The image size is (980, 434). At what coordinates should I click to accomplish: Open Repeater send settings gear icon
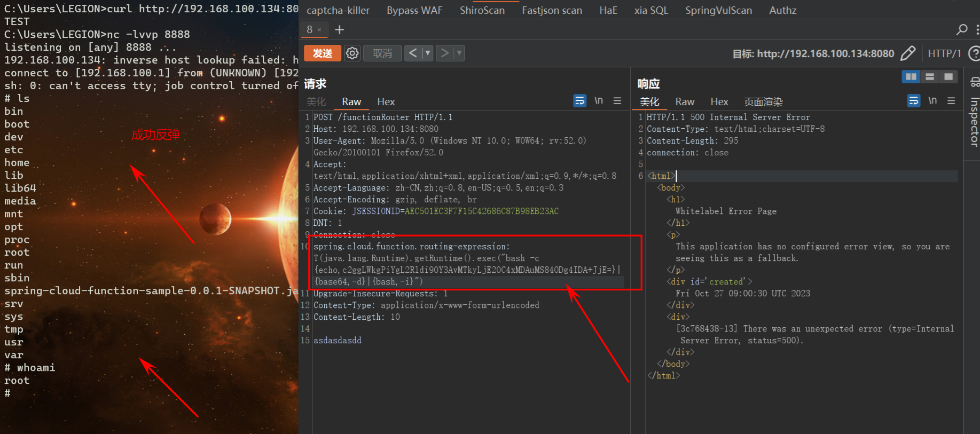pyautogui.click(x=352, y=53)
